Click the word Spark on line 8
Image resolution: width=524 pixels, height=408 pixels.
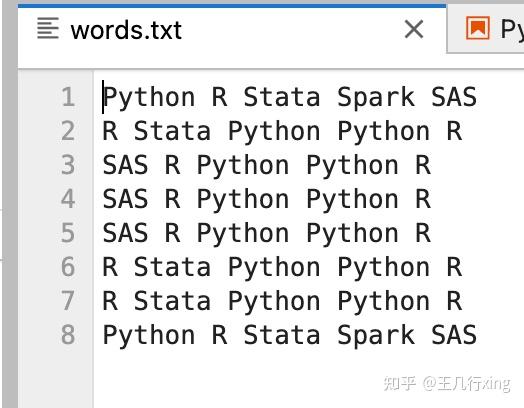coord(376,336)
